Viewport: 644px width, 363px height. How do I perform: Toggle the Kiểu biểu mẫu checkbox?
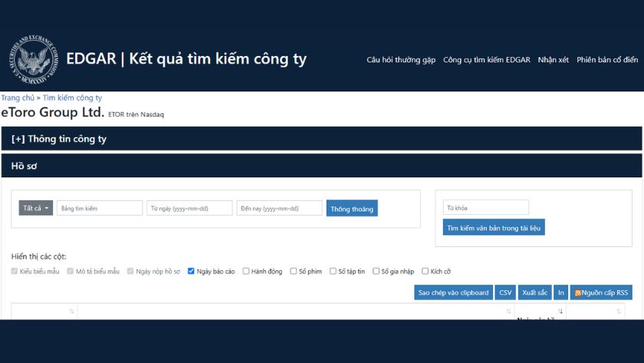click(x=15, y=271)
